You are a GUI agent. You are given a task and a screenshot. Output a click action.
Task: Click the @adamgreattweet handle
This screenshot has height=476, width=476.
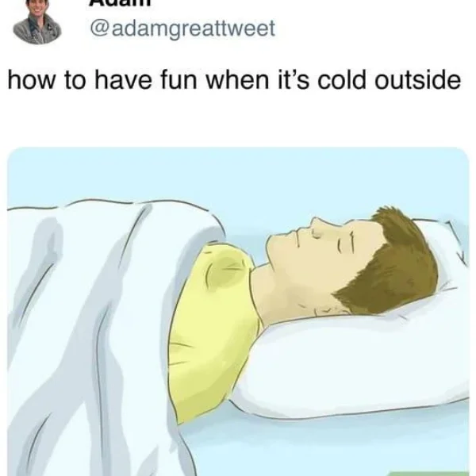tap(182, 29)
